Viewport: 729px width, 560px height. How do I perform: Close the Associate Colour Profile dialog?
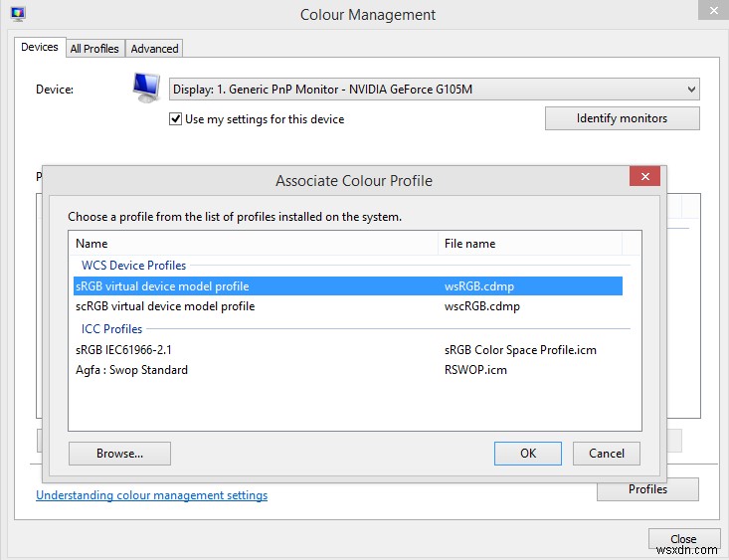coord(645,177)
